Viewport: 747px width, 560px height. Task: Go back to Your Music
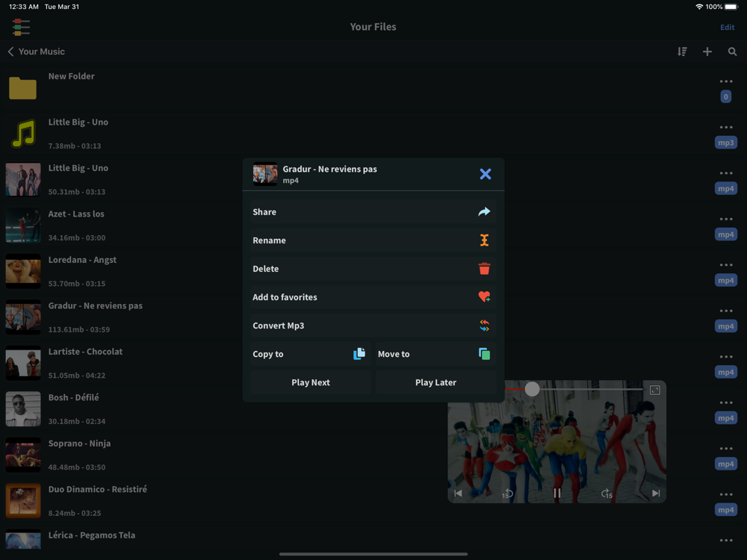coord(36,52)
